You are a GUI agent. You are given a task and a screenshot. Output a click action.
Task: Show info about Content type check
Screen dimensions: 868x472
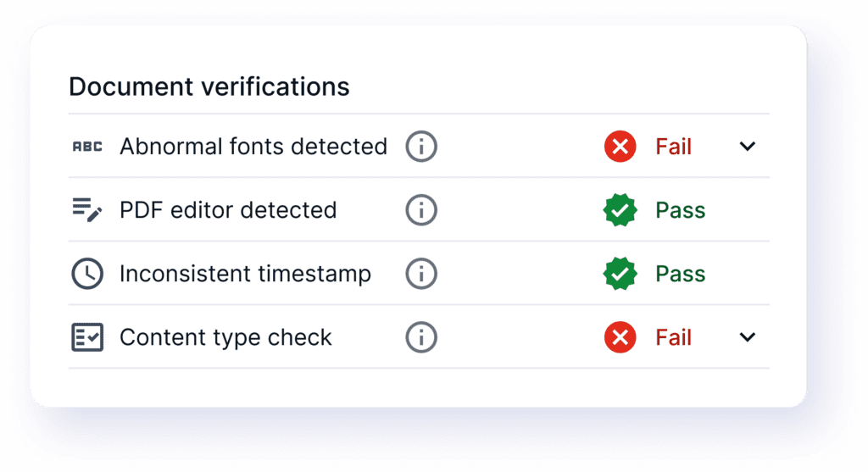pos(421,337)
